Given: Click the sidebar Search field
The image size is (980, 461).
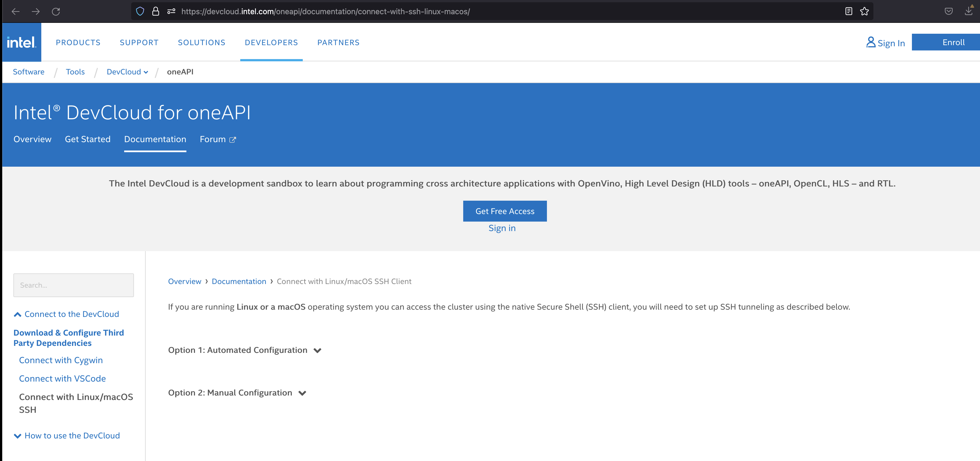Looking at the screenshot, I should pyautogui.click(x=73, y=285).
